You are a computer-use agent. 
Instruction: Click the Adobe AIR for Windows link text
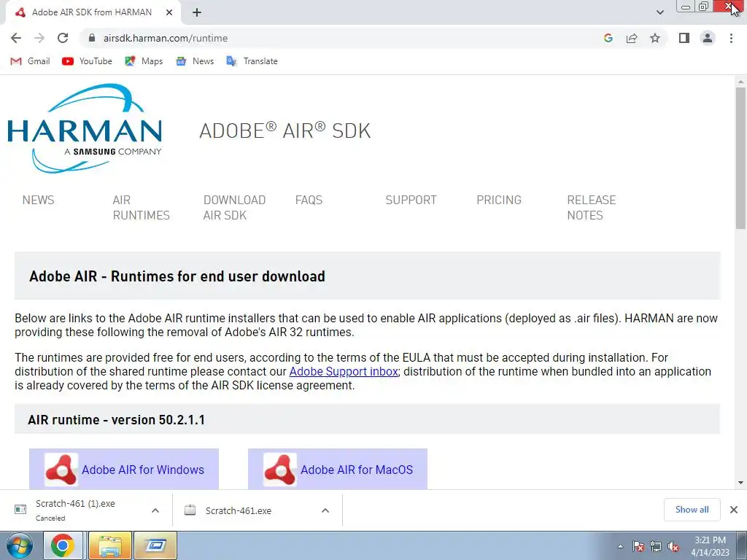(143, 470)
